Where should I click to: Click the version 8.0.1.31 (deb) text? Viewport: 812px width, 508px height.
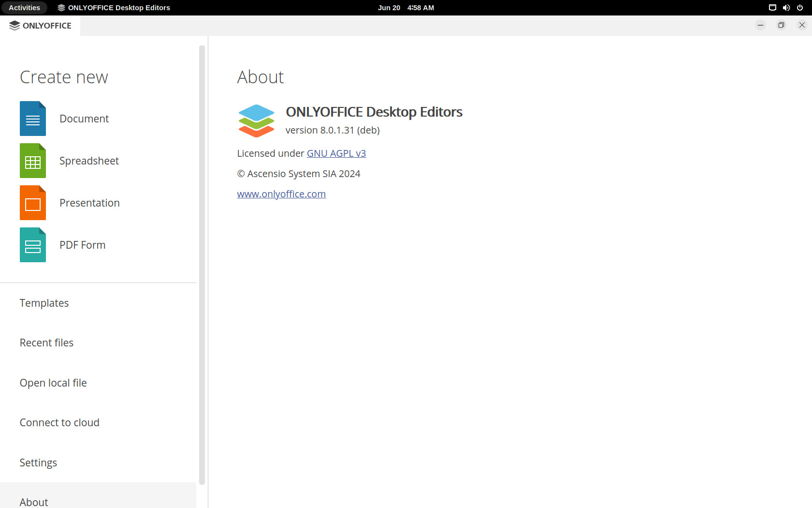click(333, 130)
